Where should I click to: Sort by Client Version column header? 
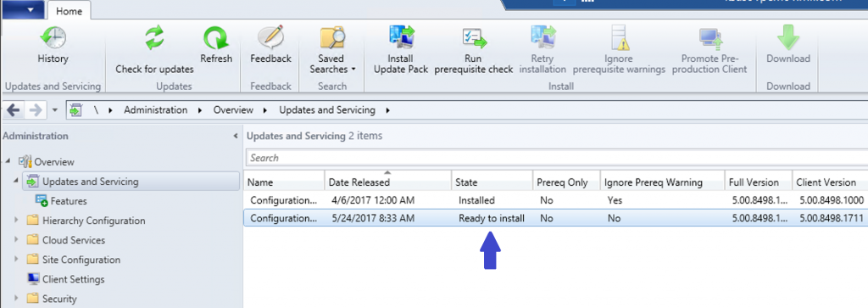829,182
